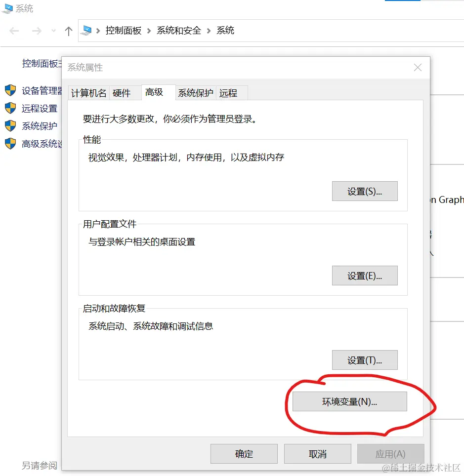Click the computer icon in address bar

(86, 30)
